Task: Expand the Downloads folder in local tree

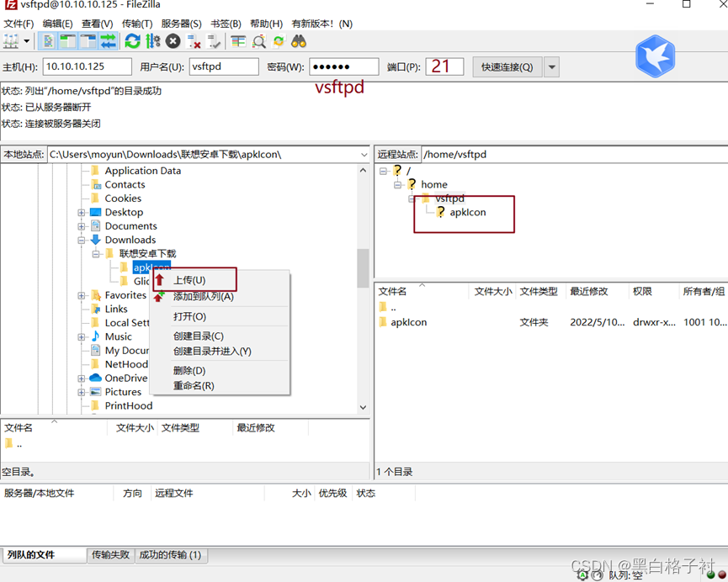Action: [x=81, y=240]
